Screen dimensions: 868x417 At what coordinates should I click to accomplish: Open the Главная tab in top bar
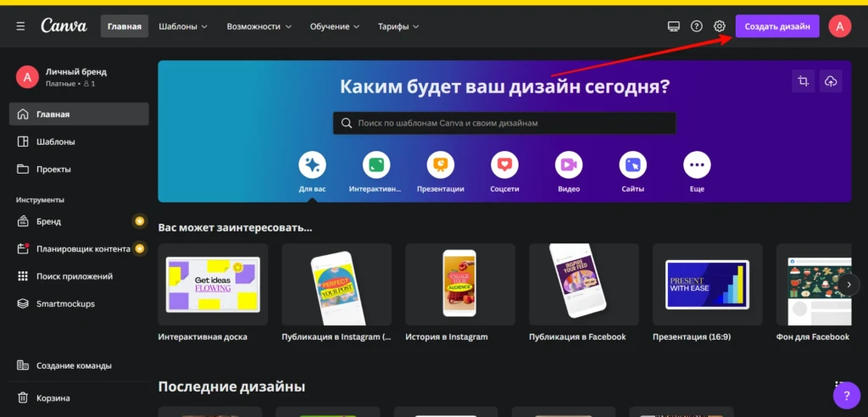[x=125, y=26]
